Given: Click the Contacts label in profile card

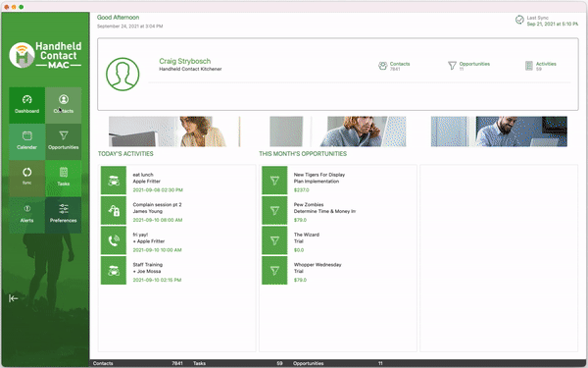Looking at the screenshot, I should [x=400, y=64].
